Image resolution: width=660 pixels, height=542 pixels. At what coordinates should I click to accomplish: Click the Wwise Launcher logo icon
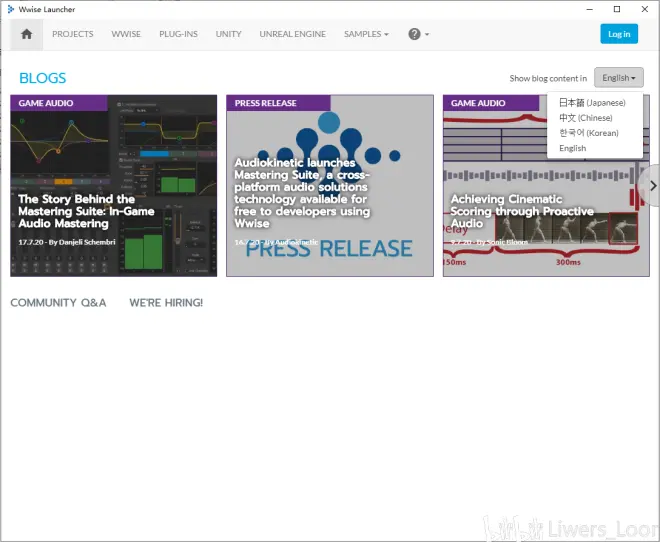11,9
